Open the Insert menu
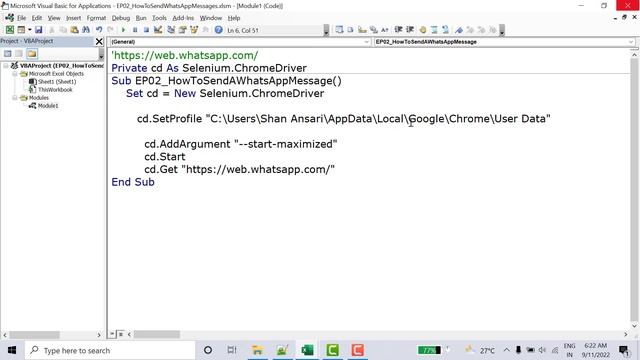Screen dimensions: 640x360 pyautogui.click(x=73, y=18)
